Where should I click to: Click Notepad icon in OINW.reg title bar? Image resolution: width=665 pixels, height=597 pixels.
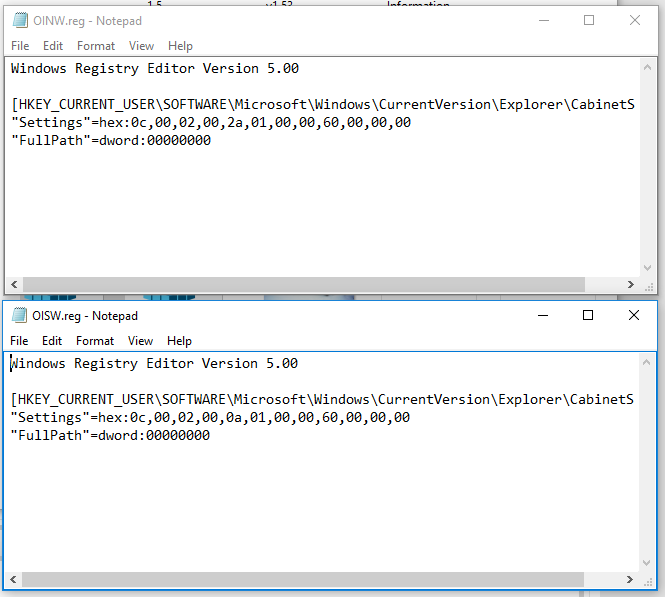click(x=20, y=20)
